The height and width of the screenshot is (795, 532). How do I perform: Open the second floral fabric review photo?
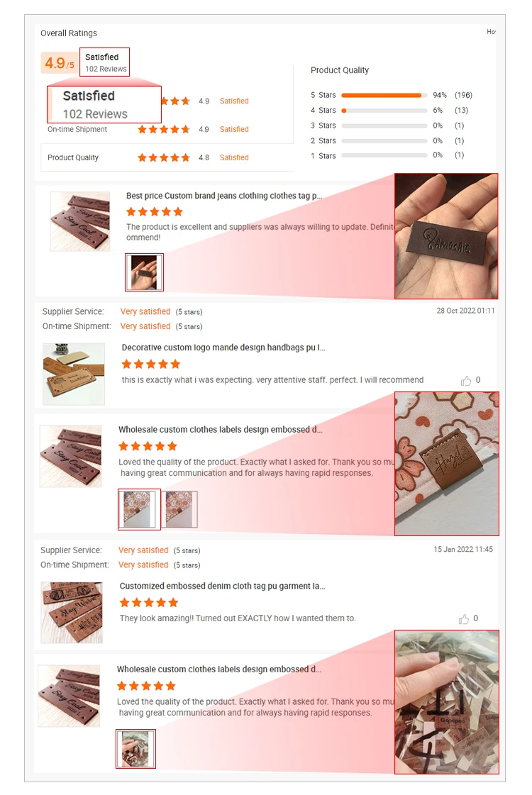coord(179,509)
